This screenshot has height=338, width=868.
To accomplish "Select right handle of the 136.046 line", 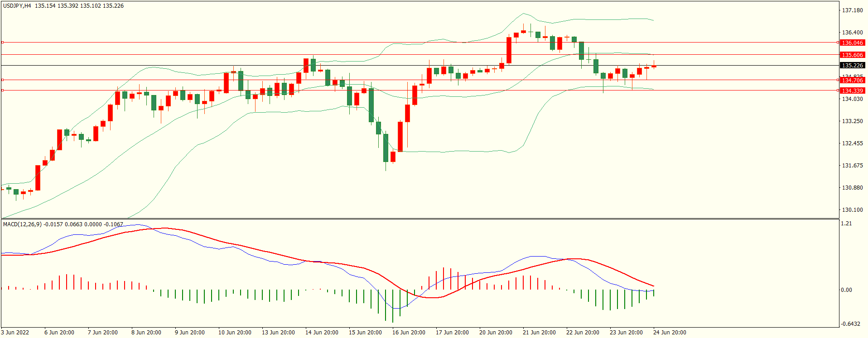I will pos(838,43).
